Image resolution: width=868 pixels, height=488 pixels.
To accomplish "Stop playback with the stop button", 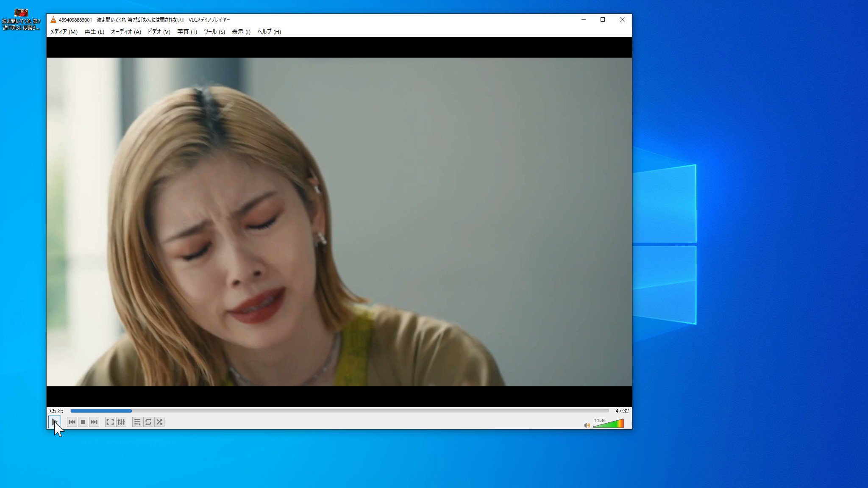I will [83, 422].
